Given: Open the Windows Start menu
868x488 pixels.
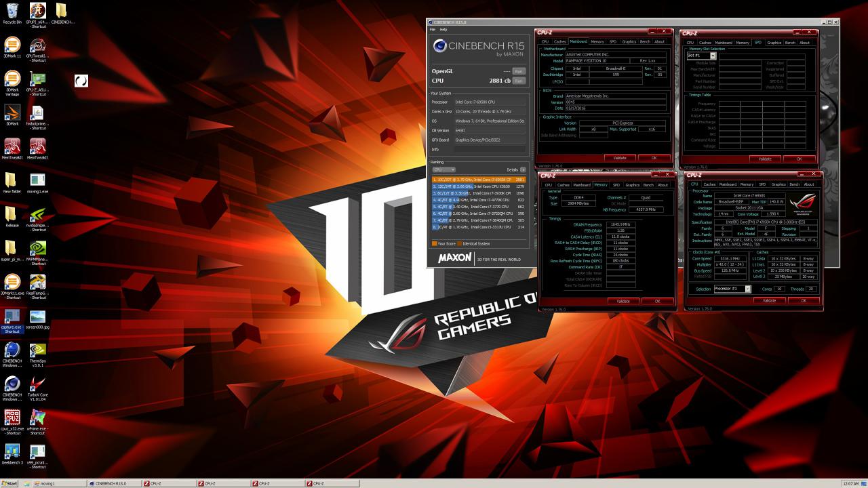Looking at the screenshot, I should tap(9, 483).
